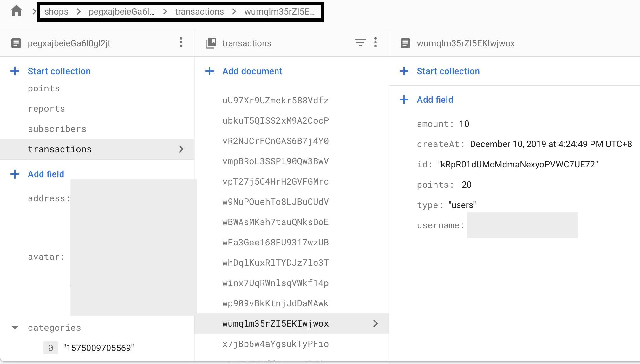Go to shops in the breadcrumb
640x364 pixels.
point(56,12)
